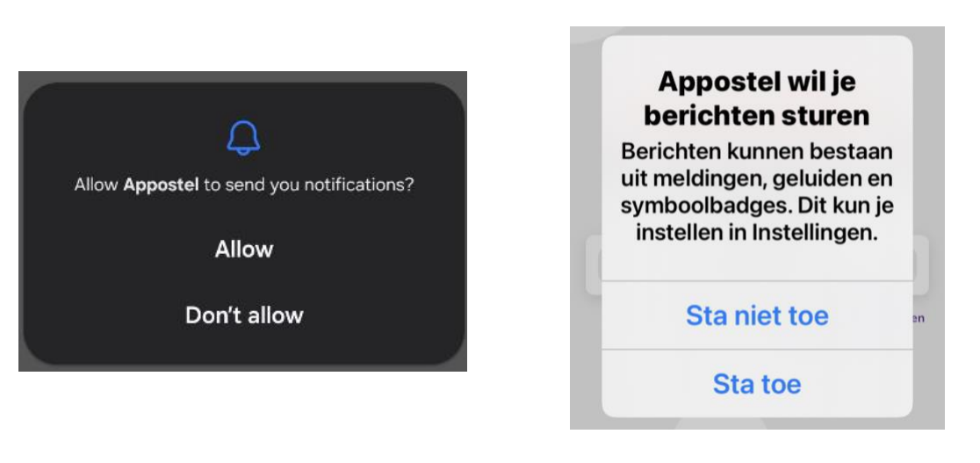Tap Allow in the dark notification dialog
This screenshot has width=980, height=463.
pos(244,250)
